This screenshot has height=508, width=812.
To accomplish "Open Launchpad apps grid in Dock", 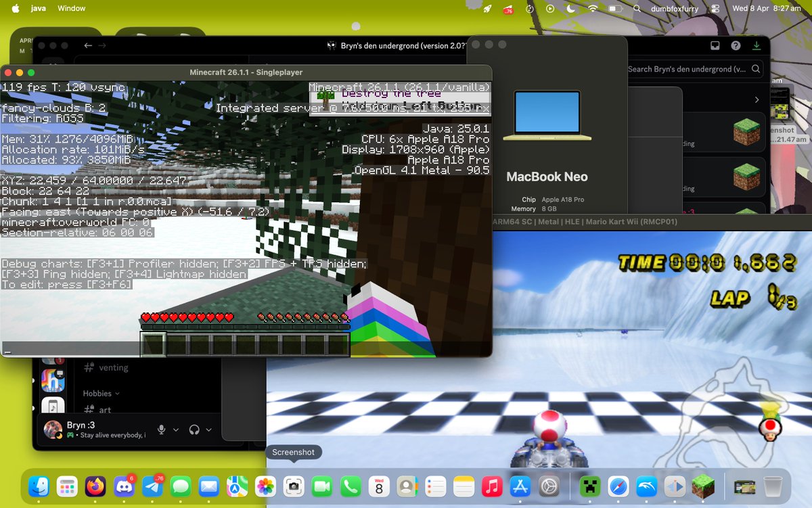I will [x=67, y=486].
